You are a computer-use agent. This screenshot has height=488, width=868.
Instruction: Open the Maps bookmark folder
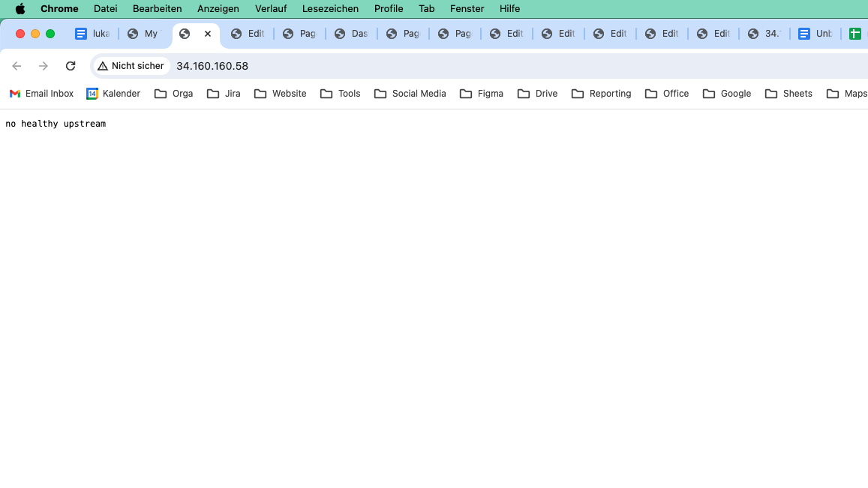point(847,94)
